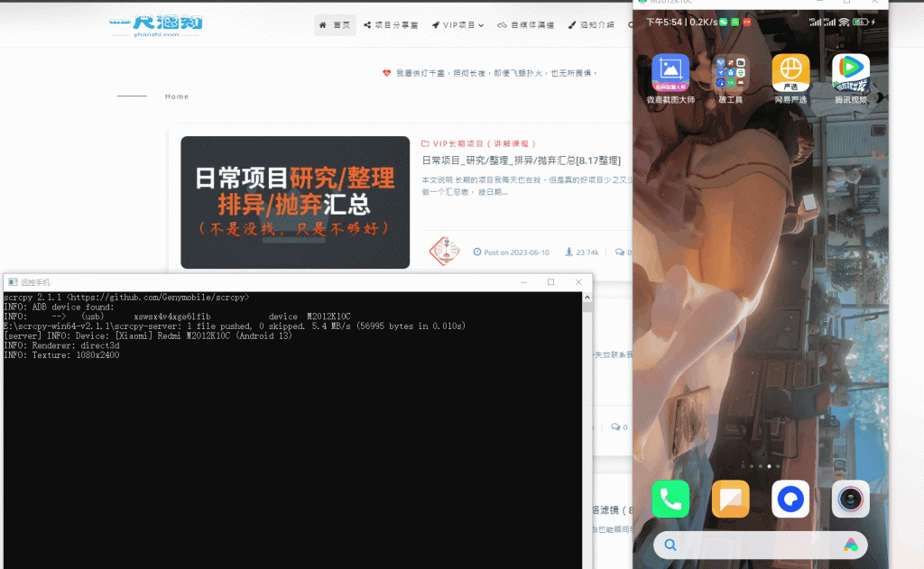924x569 pixels.
Task: Open the 微商截图大师 app
Action: click(x=670, y=70)
